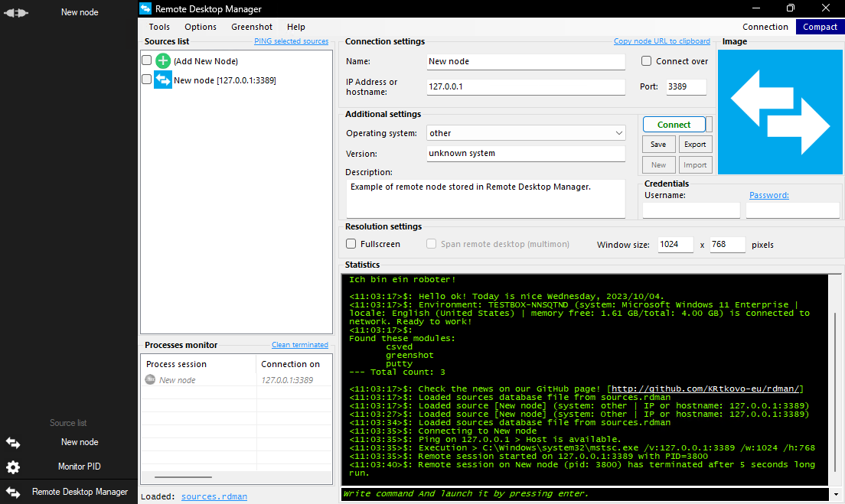The image size is (845, 504).
Task: Enable the Connect over checkbox
Action: tap(646, 61)
